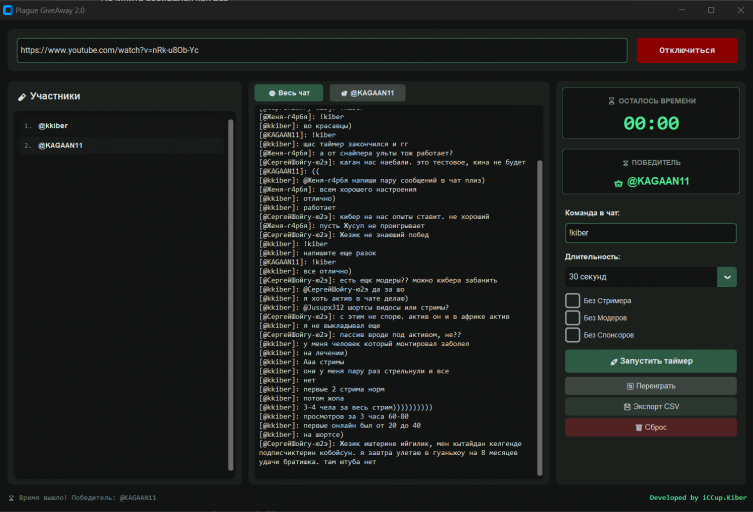Open the @KAGAAN11 chat tab
This screenshot has width=753, height=512.
(368, 93)
